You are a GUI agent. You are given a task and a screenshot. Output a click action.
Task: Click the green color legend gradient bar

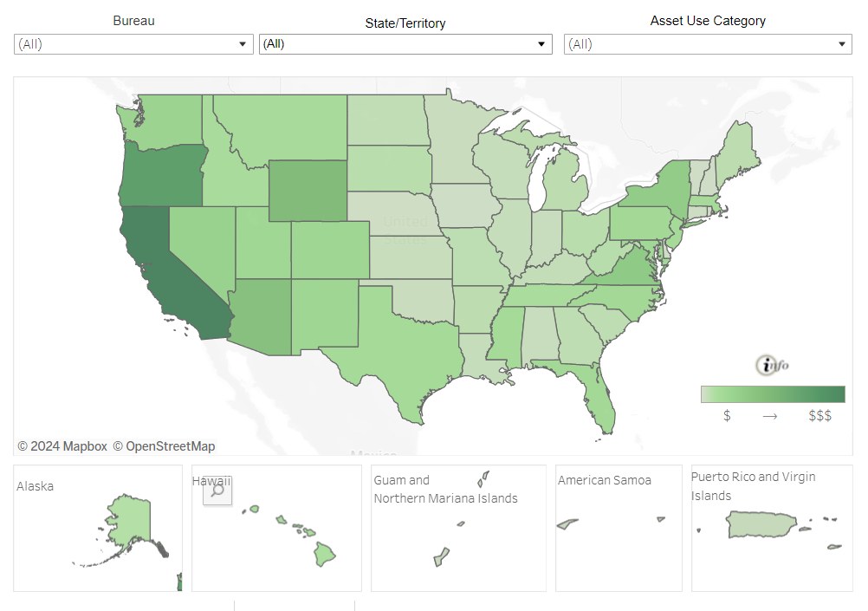coord(772,394)
